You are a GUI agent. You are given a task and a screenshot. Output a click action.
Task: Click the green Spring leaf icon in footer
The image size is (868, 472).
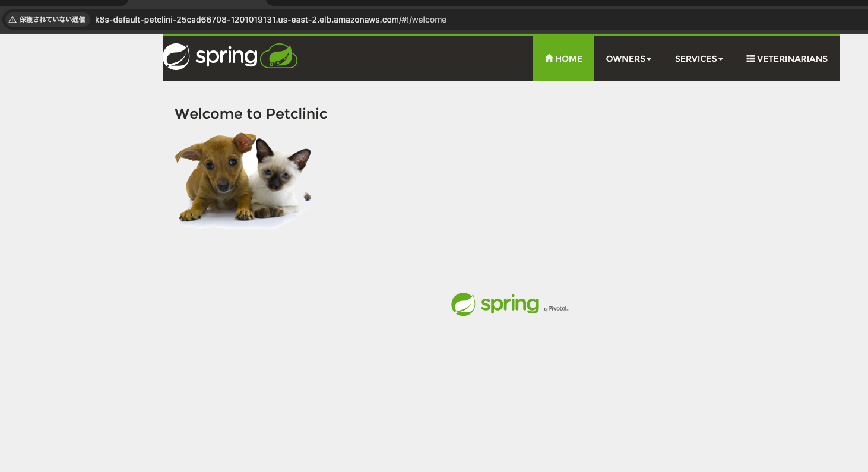pos(463,305)
